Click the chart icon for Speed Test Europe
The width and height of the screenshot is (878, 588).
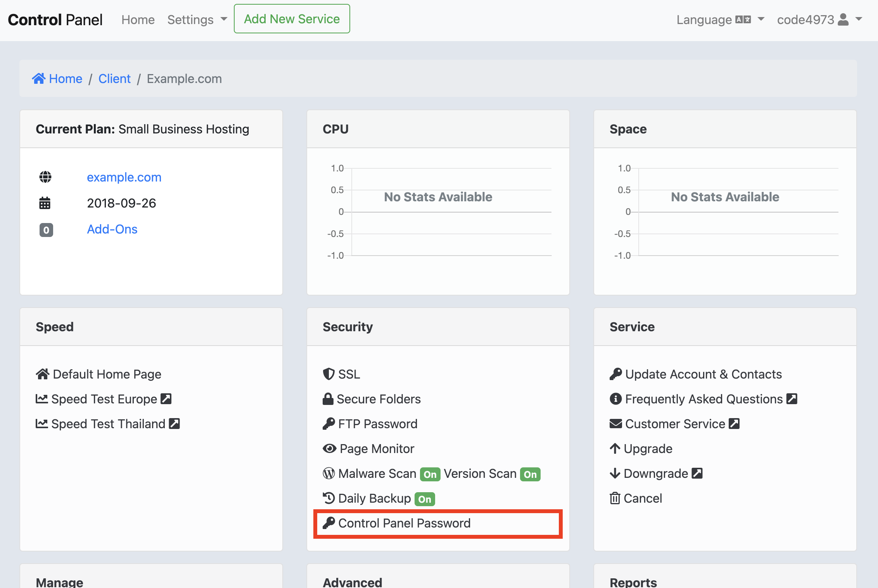click(42, 399)
